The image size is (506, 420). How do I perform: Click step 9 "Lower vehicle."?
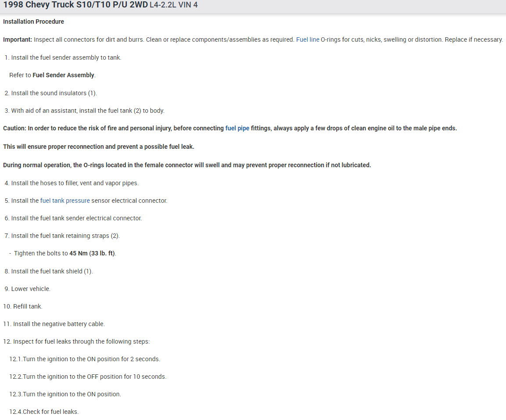(31, 289)
